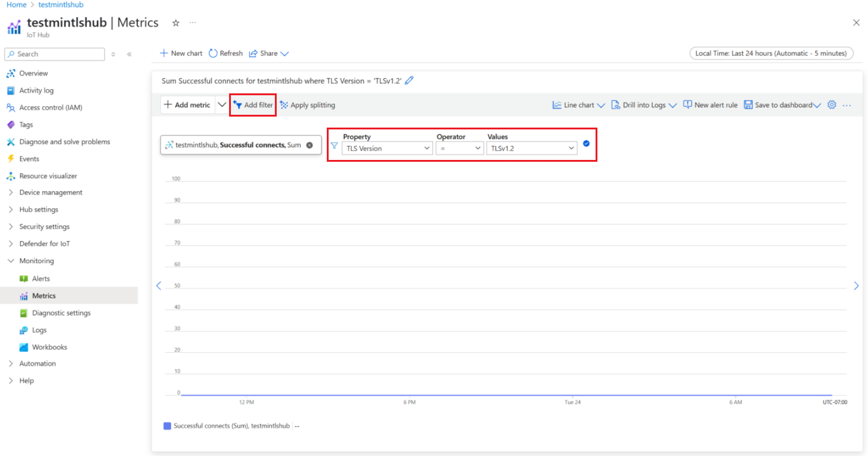Screen dimensions: 868x456
Task: Refresh the metrics chart
Action: [225, 53]
